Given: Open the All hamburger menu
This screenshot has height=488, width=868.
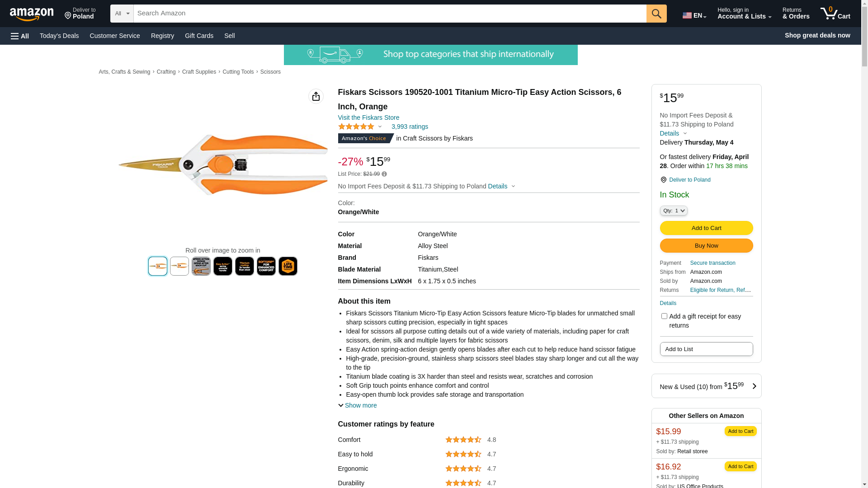Looking at the screenshot, I should (20, 36).
